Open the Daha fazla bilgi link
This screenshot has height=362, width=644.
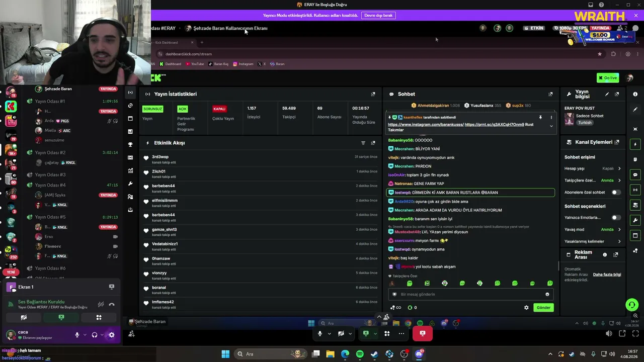point(607,275)
